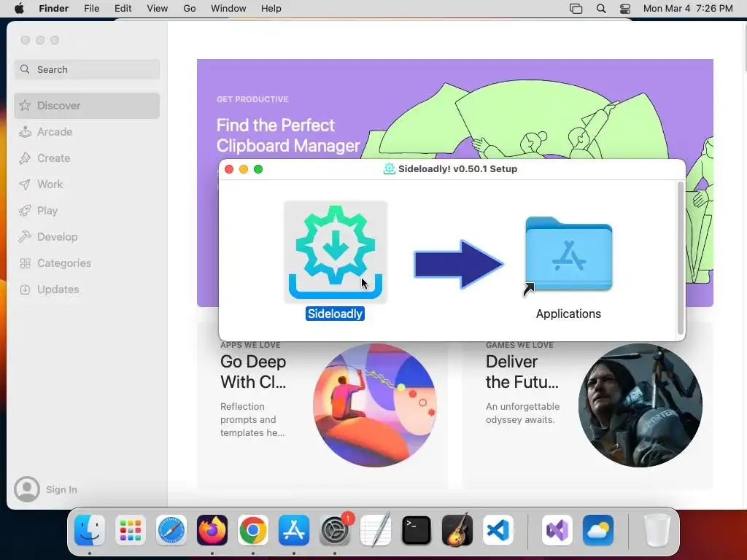Click Sign In in App Store sidebar
This screenshot has width=747, height=560.
(x=61, y=489)
